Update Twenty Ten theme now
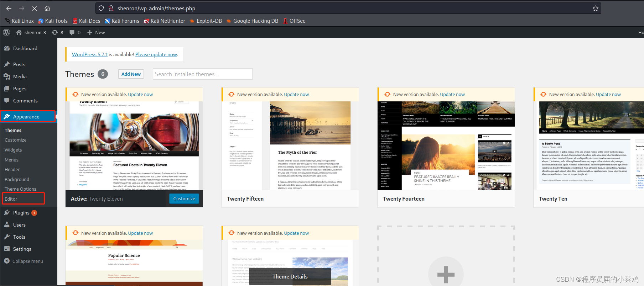This screenshot has height=286, width=644. coord(608,94)
